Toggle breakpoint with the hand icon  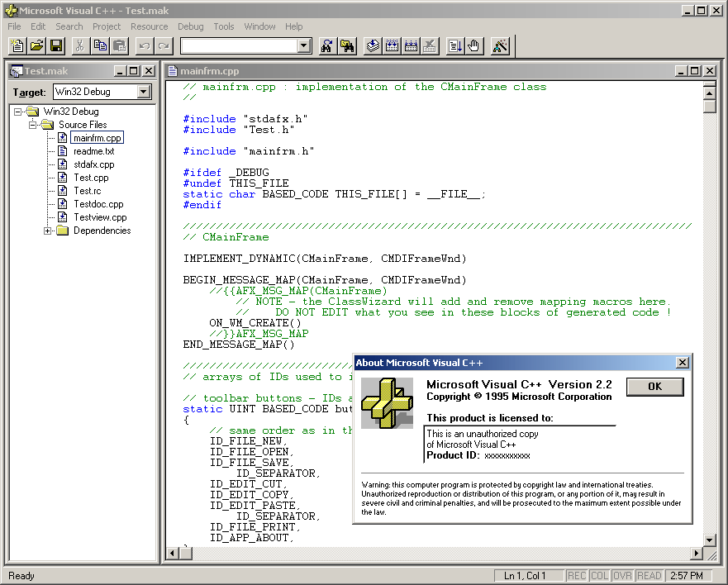coord(474,46)
